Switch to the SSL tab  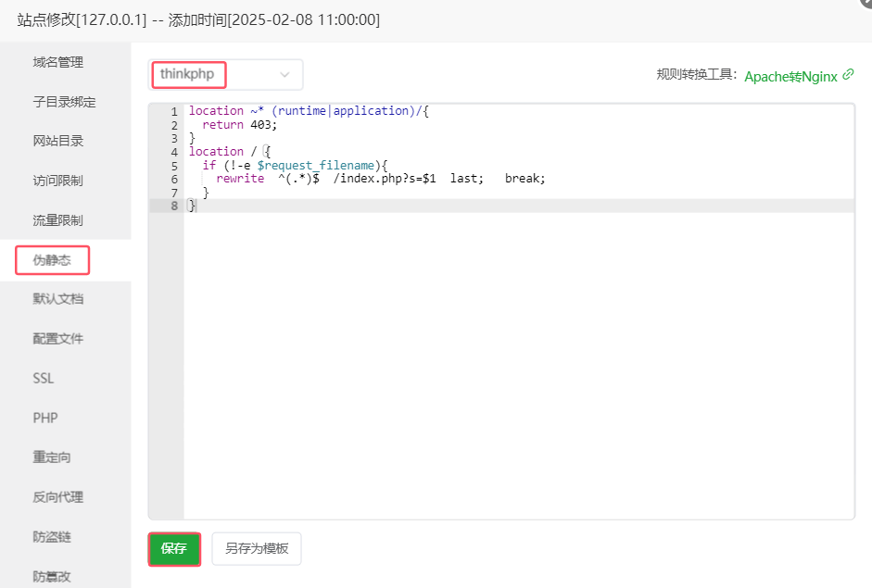point(44,379)
